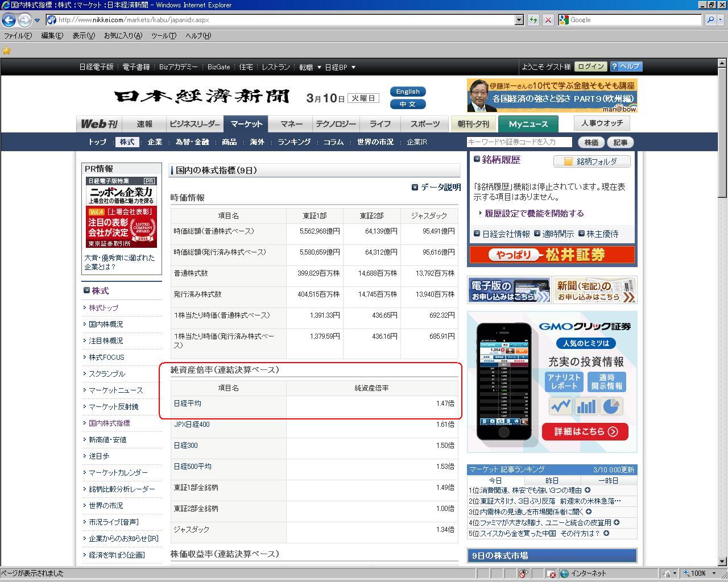
Task: Click the browser Forward arrow button
Action: [x=24, y=20]
